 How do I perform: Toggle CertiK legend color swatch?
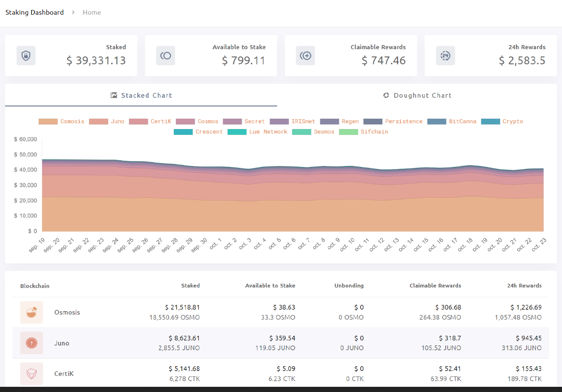pyautogui.click(x=138, y=122)
